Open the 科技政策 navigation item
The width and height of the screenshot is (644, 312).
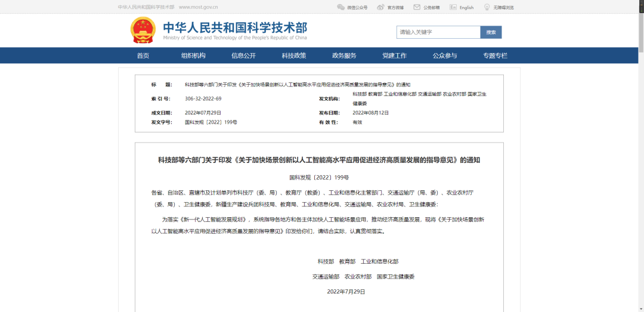(293, 56)
